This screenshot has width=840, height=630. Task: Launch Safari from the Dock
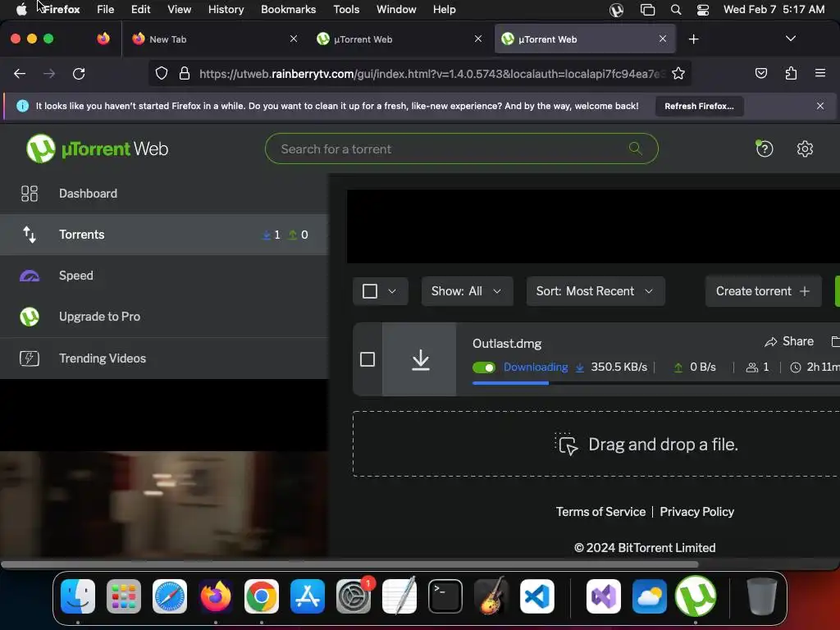[x=170, y=596]
